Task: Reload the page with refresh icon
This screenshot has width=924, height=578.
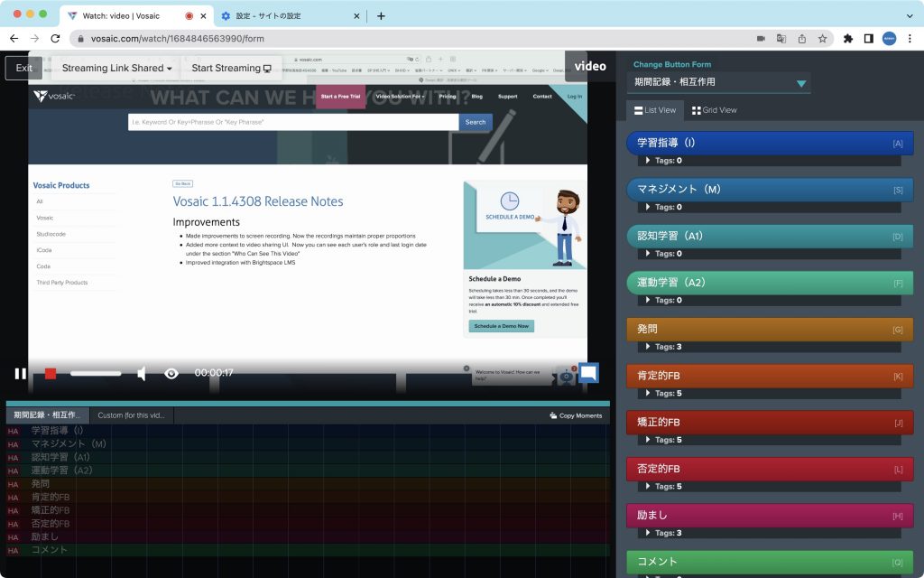Action: point(55,38)
